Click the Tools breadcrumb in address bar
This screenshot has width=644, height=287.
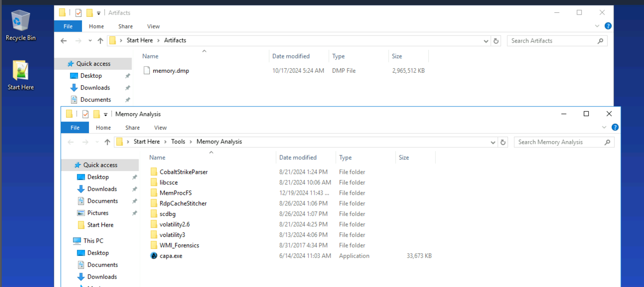point(178,142)
